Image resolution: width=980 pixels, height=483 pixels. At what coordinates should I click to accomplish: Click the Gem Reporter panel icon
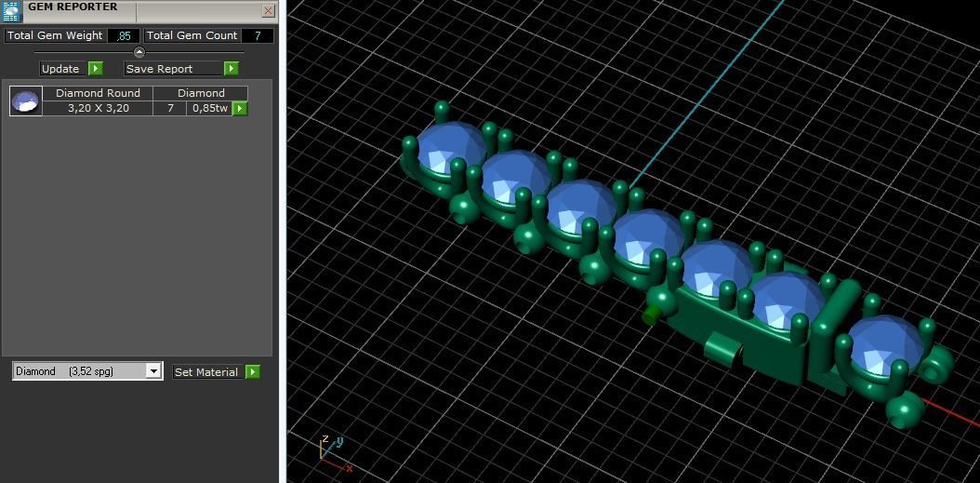point(11,11)
